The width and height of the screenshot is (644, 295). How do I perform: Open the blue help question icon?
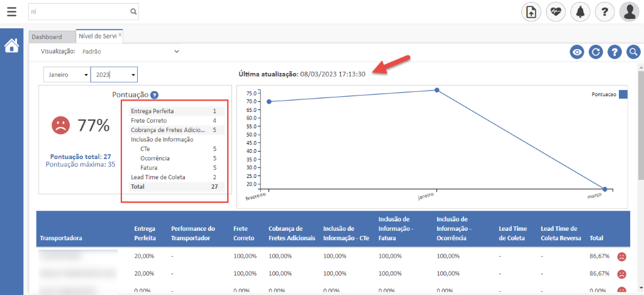point(614,52)
